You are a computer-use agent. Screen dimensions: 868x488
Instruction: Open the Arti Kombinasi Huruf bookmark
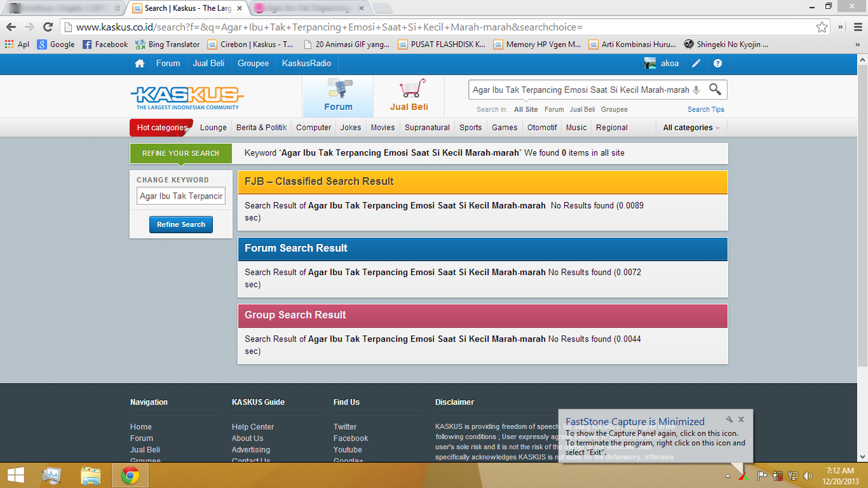tap(632, 44)
